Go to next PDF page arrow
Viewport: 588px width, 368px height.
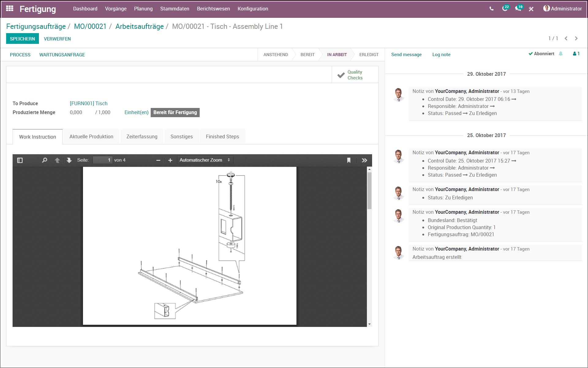tap(69, 160)
